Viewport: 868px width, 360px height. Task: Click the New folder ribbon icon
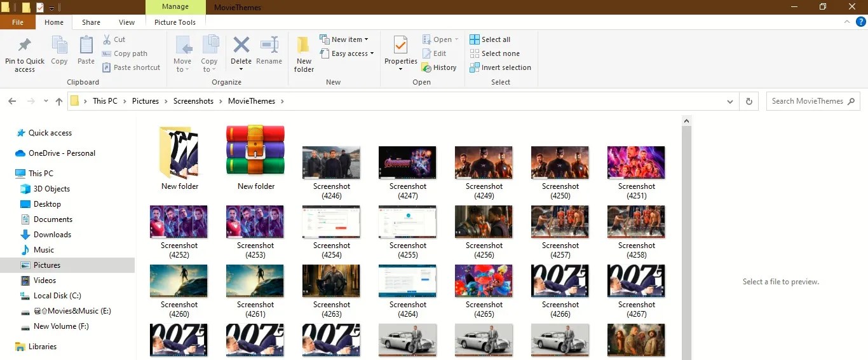304,46
